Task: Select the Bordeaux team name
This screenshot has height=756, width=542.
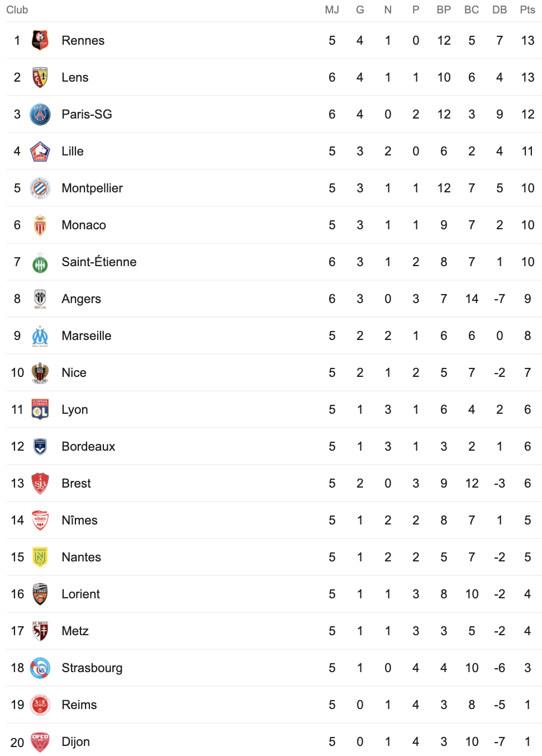Action: click(88, 446)
